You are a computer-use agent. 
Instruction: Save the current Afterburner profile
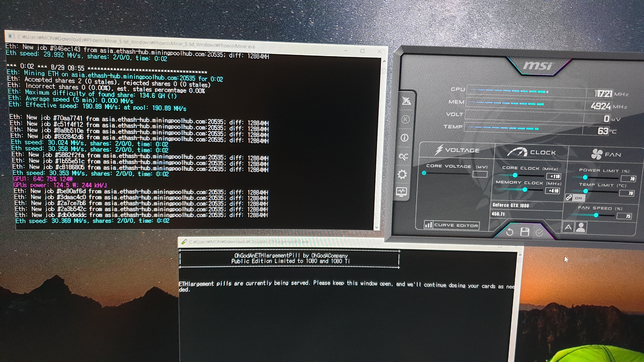(x=525, y=232)
